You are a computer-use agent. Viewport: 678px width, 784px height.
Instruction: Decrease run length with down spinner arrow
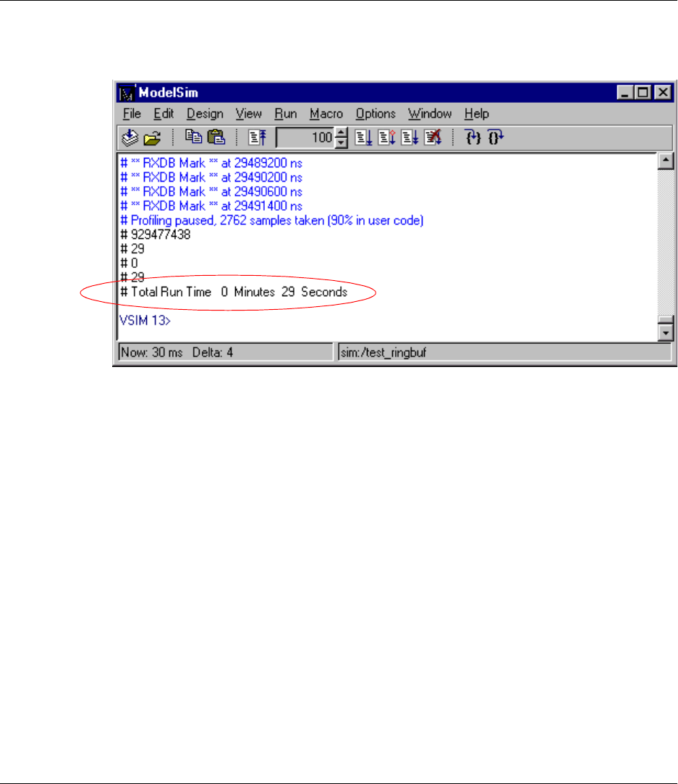click(342, 143)
